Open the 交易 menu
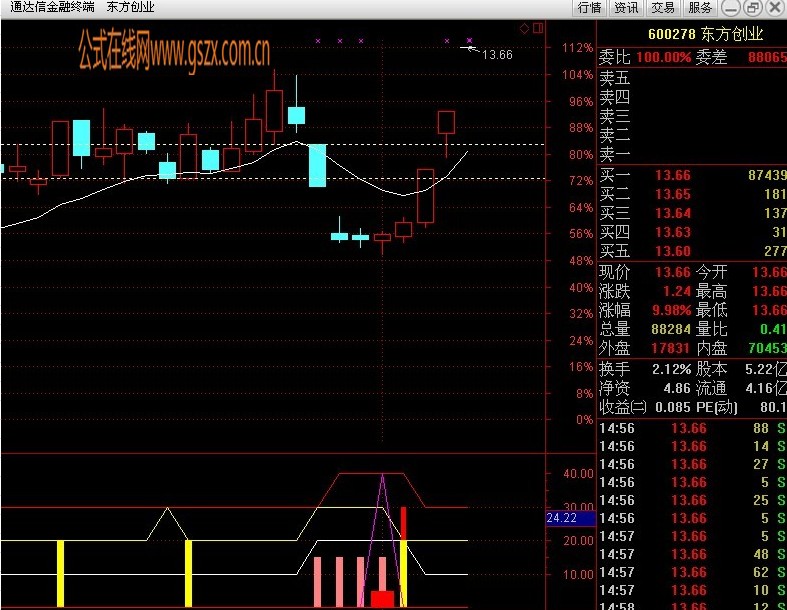Viewport: 787px width, 610px height. (x=663, y=8)
